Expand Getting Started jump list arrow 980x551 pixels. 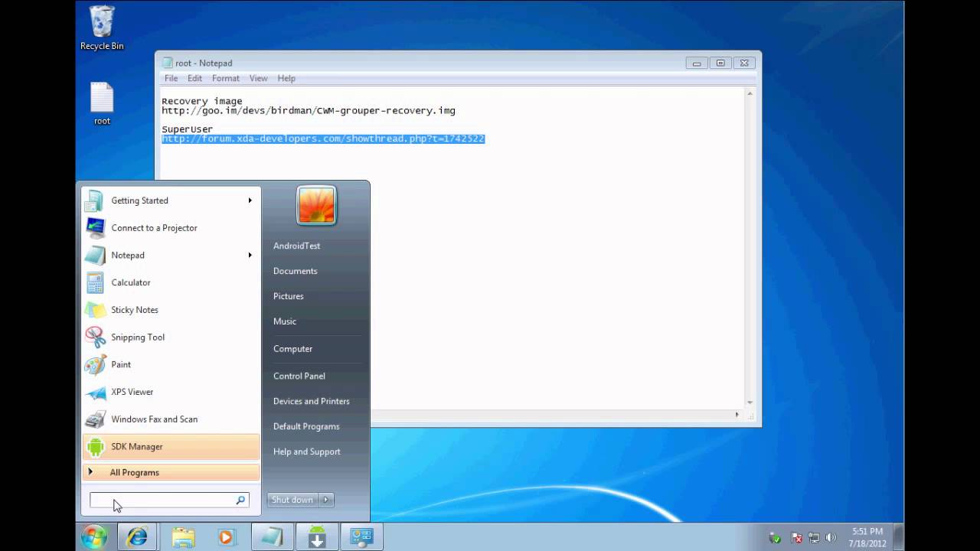[250, 201]
